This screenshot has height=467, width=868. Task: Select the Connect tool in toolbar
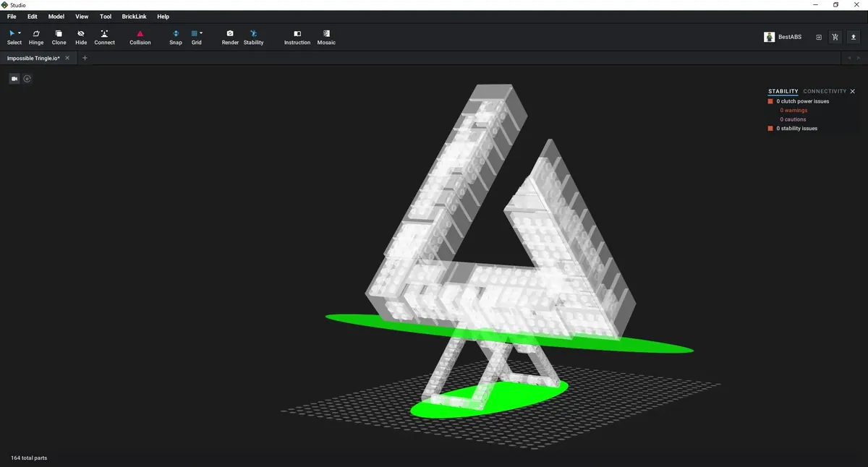[104, 37]
